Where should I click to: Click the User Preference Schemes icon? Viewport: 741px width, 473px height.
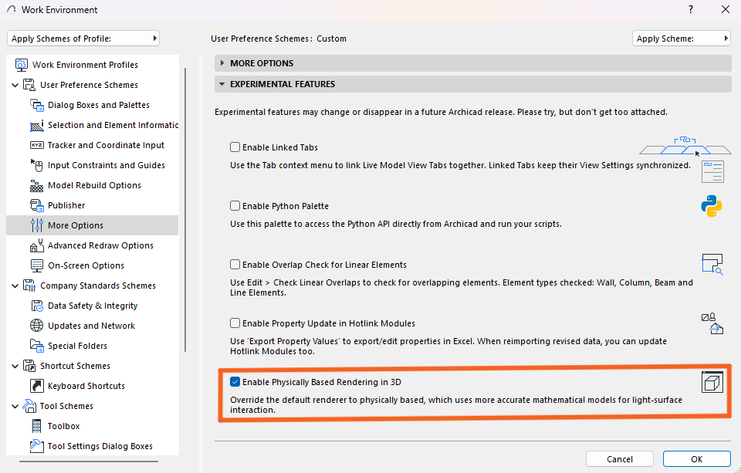pyautogui.click(x=29, y=85)
